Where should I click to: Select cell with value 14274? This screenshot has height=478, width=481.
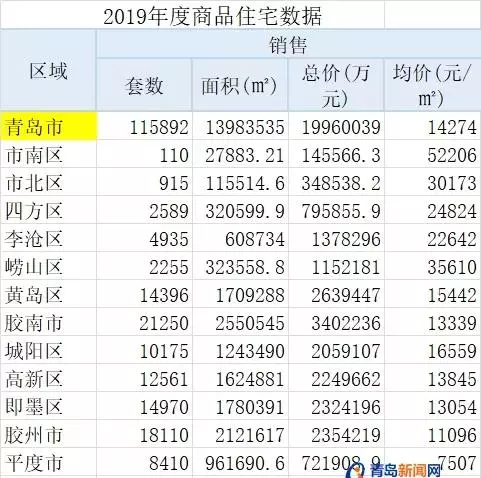(433, 126)
